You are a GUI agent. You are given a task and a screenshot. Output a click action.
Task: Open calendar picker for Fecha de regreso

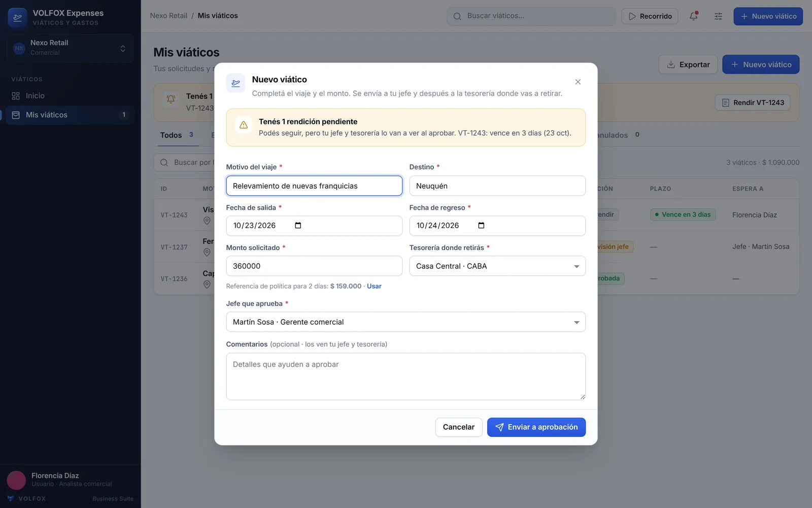[481, 226]
